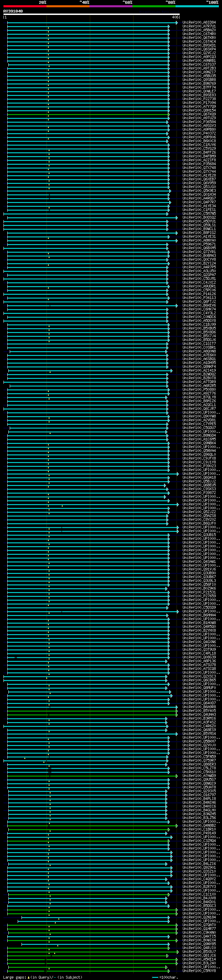Click the hit label UniRef100_B5X8J7
Image resolution: width=222 pixels, height=980 pixels.
point(199,951)
